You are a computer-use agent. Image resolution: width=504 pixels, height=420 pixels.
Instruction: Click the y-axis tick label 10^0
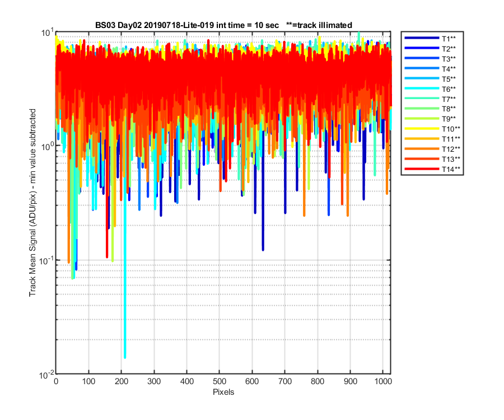pos(48,146)
